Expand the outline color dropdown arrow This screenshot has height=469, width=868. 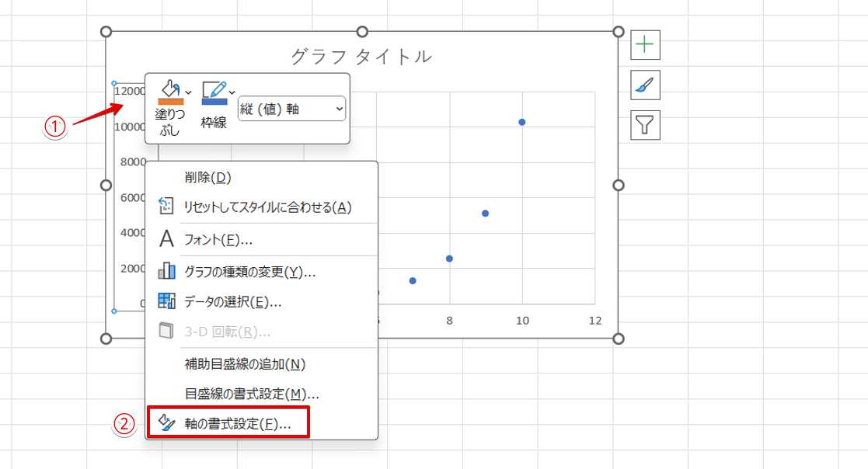pos(232,93)
